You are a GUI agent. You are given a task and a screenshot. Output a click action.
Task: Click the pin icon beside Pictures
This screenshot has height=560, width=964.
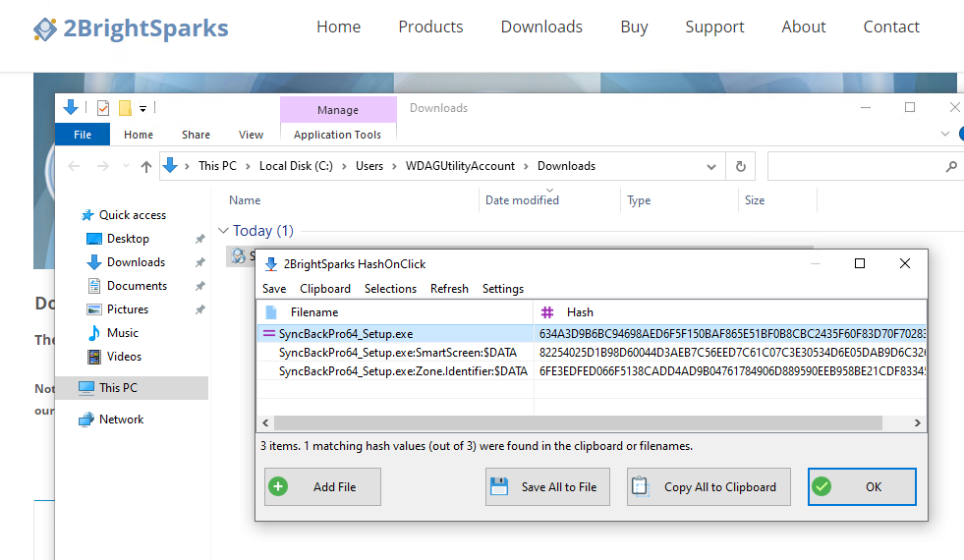pyautogui.click(x=199, y=309)
